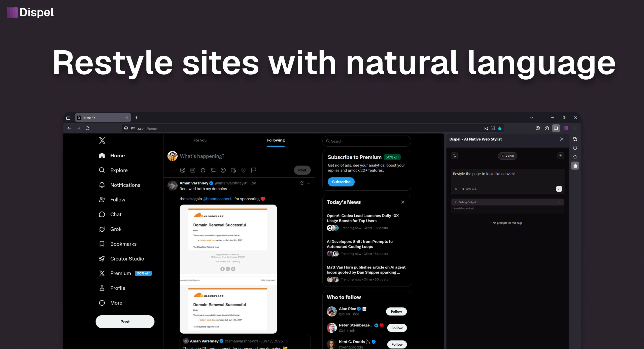This screenshot has width=644, height=349.
Task: Clear the prompt with the small X beside kimi-k2.6
Action: [x=456, y=189]
